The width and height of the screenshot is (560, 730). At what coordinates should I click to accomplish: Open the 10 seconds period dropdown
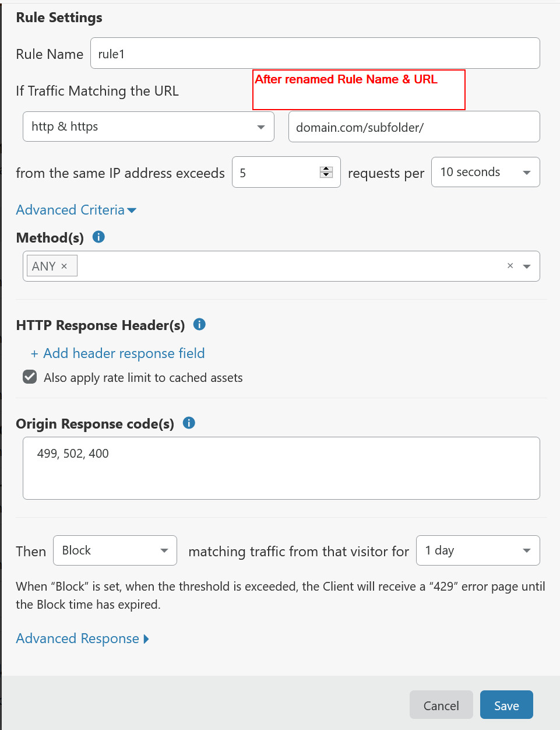click(485, 172)
